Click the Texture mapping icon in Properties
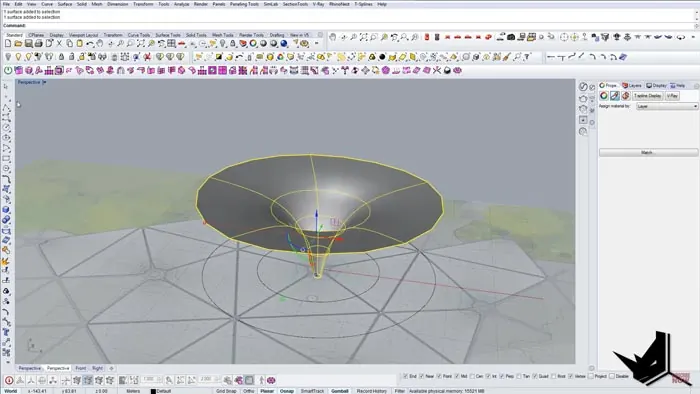 [x=625, y=96]
